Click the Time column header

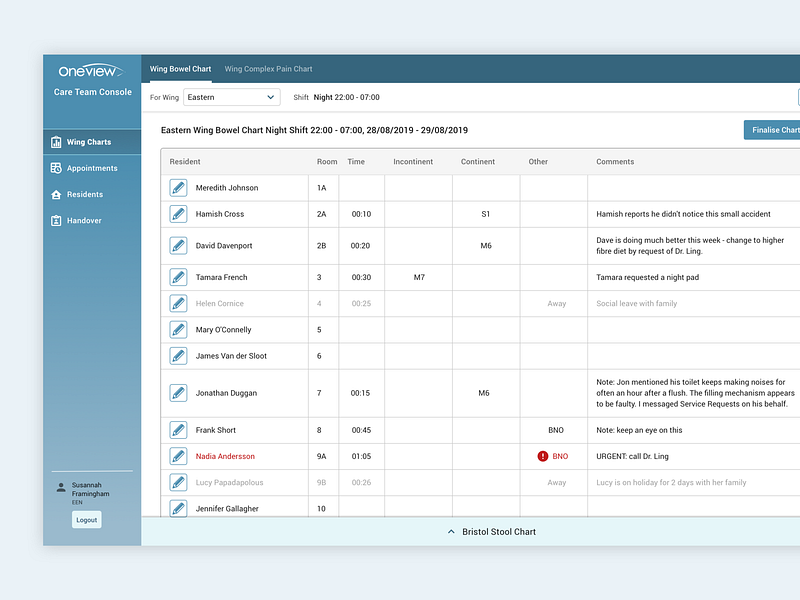pos(356,162)
